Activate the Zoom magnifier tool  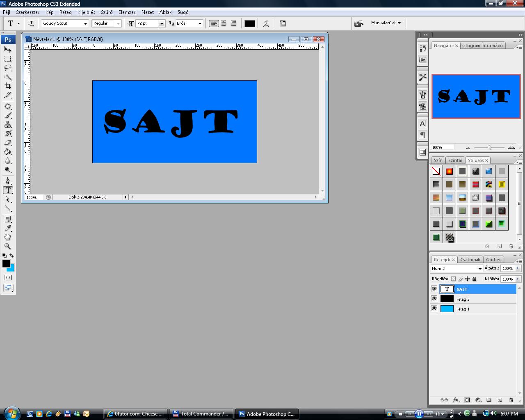(x=8, y=246)
